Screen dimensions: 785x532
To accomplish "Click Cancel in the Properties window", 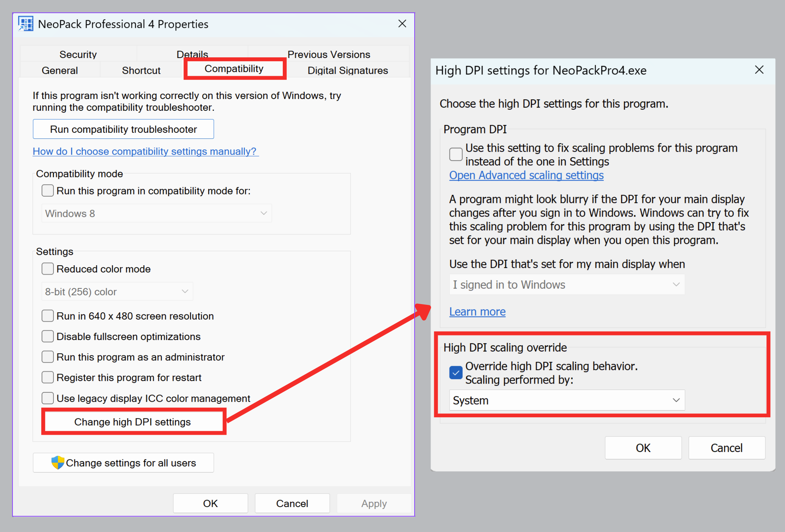I will point(292,503).
